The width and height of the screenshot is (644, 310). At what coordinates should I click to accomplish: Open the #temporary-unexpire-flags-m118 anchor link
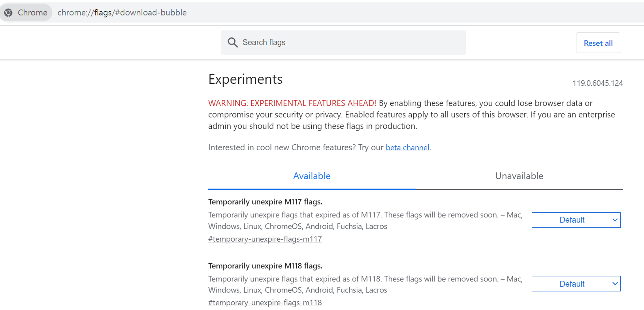(265, 302)
